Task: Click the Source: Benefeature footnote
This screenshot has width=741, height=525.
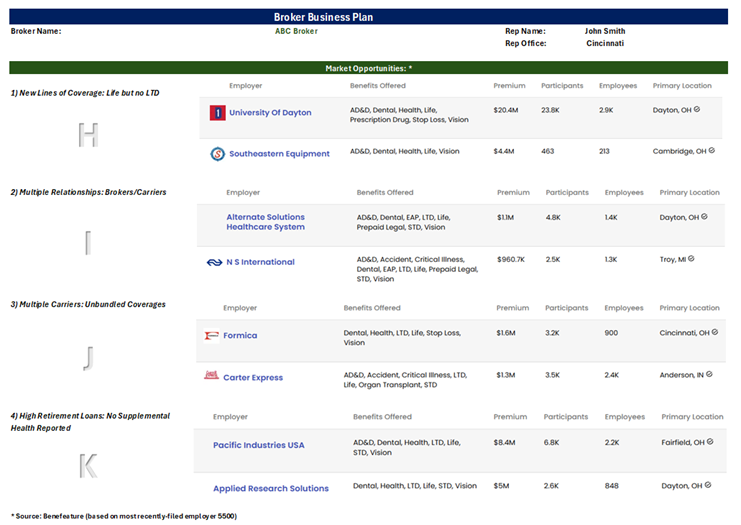Action: (x=124, y=516)
